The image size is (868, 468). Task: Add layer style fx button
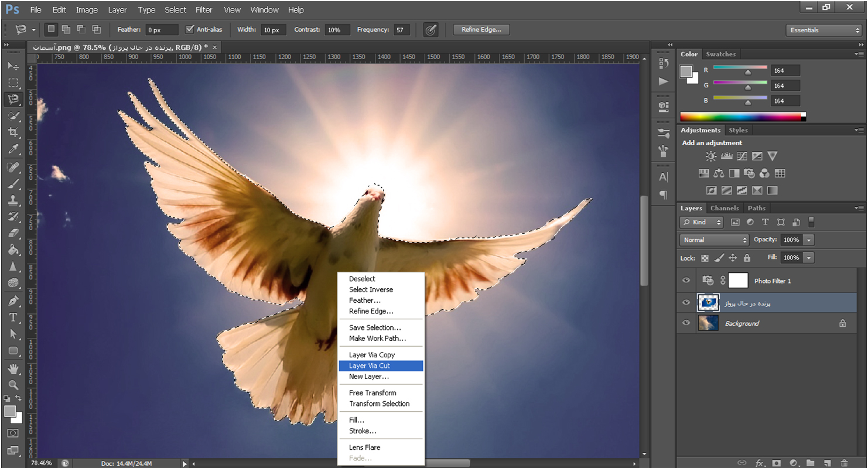click(x=760, y=463)
